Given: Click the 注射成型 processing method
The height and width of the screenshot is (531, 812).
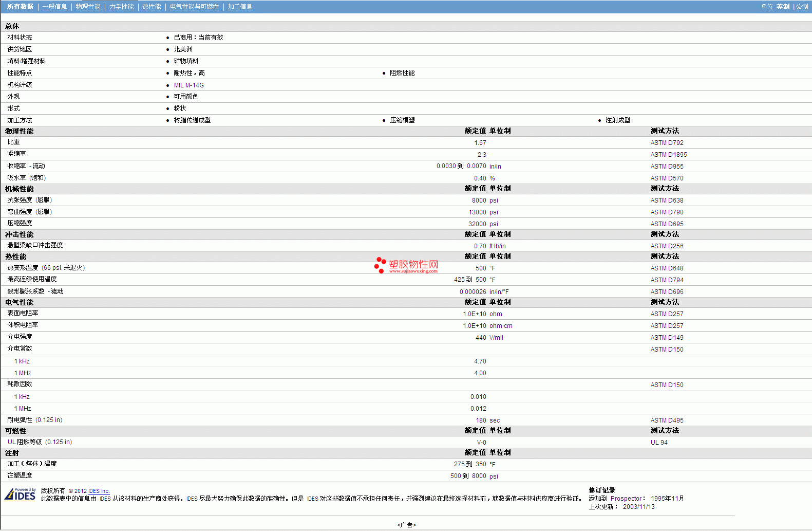Looking at the screenshot, I should 618,120.
